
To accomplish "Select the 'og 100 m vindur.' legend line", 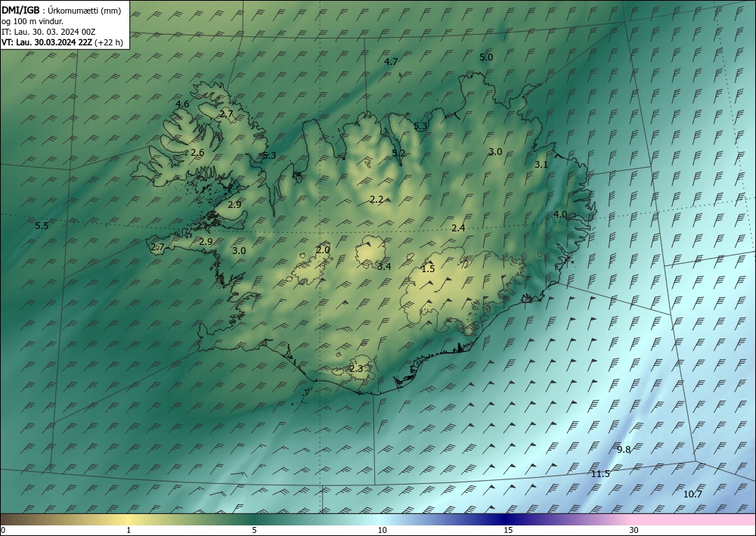I will tap(33, 21).
